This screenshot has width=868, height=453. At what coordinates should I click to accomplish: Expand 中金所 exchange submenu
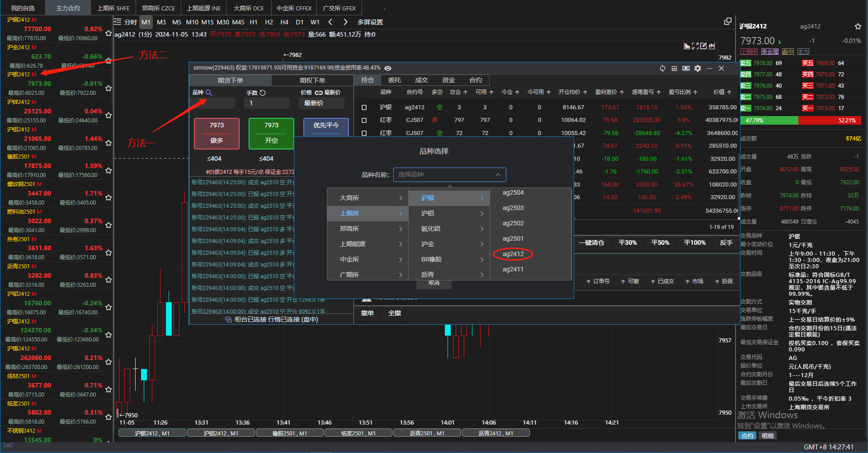[368, 260]
